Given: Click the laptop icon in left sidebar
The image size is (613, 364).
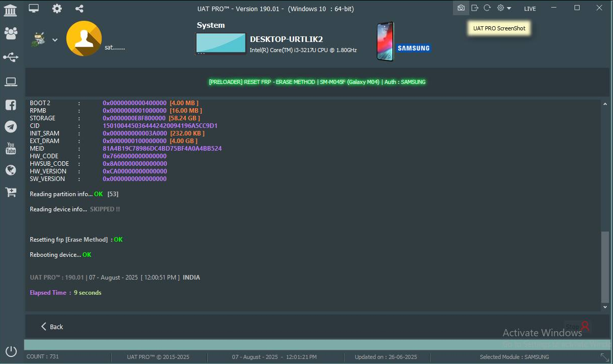Looking at the screenshot, I should [x=11, y=81].
